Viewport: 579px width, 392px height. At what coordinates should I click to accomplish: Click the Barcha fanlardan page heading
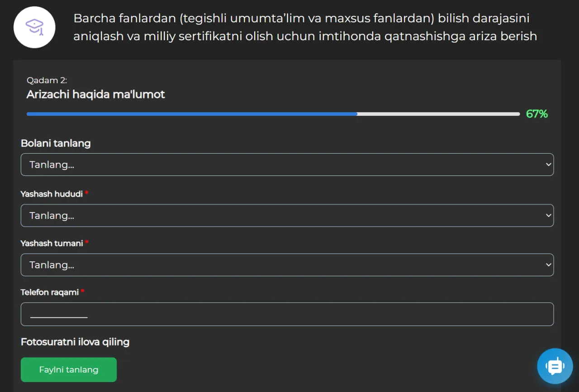tap(305, 27)
